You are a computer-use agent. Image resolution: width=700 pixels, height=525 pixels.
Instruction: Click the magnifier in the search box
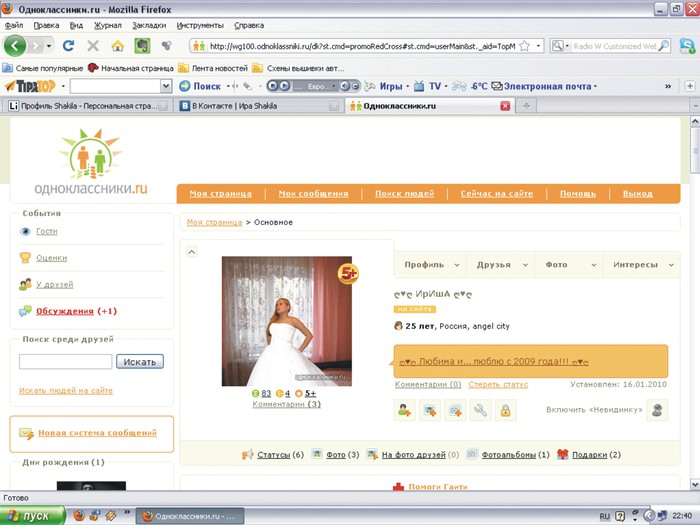coord(663,46)
